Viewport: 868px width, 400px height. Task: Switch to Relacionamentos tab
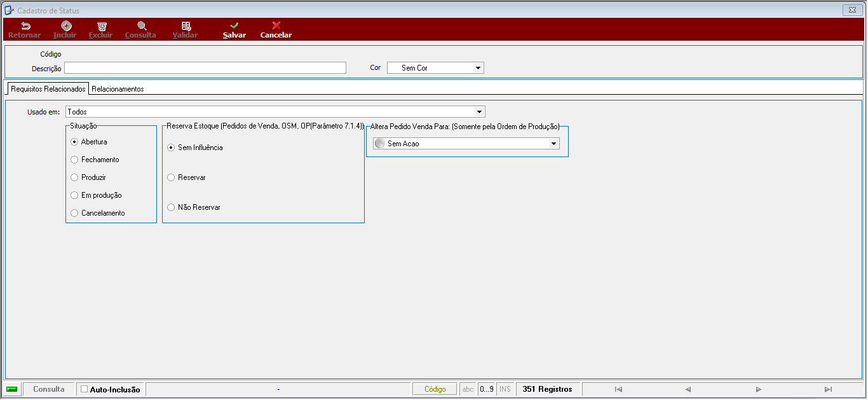click(x=118, y=89)
